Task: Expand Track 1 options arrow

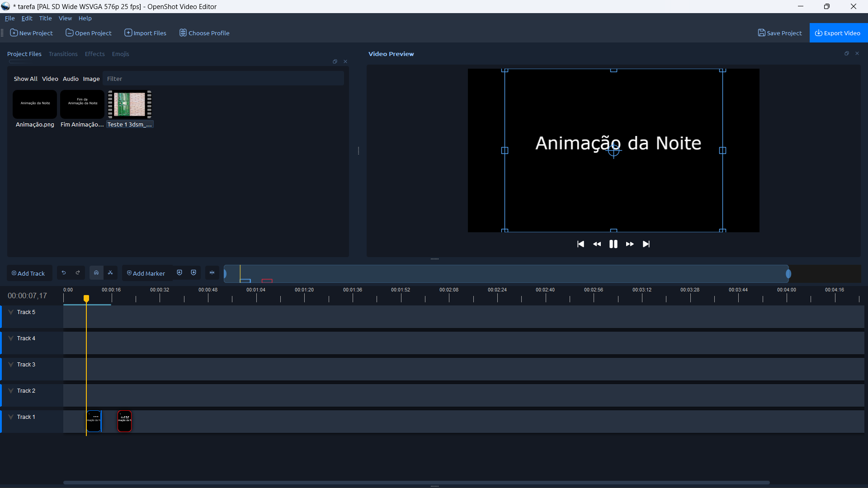Action: pos(11,417)
